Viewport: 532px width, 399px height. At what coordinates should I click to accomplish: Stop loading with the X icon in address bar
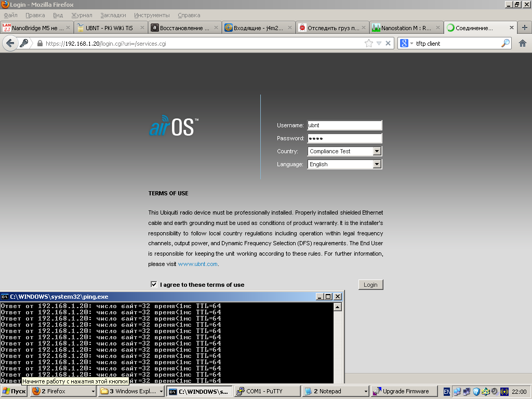tap(388, 44)
